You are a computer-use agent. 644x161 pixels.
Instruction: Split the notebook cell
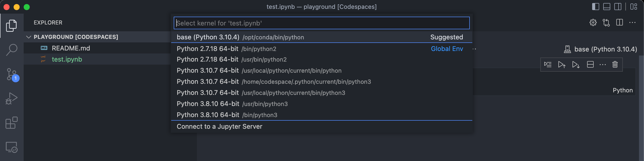tap(590, 65)
